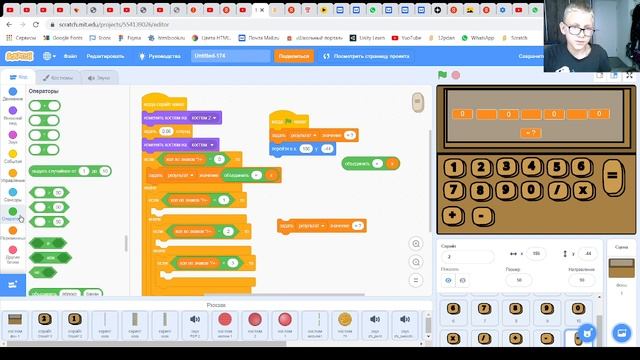
Task: Click the show sprite eye icon
Action: click(448, 280)
